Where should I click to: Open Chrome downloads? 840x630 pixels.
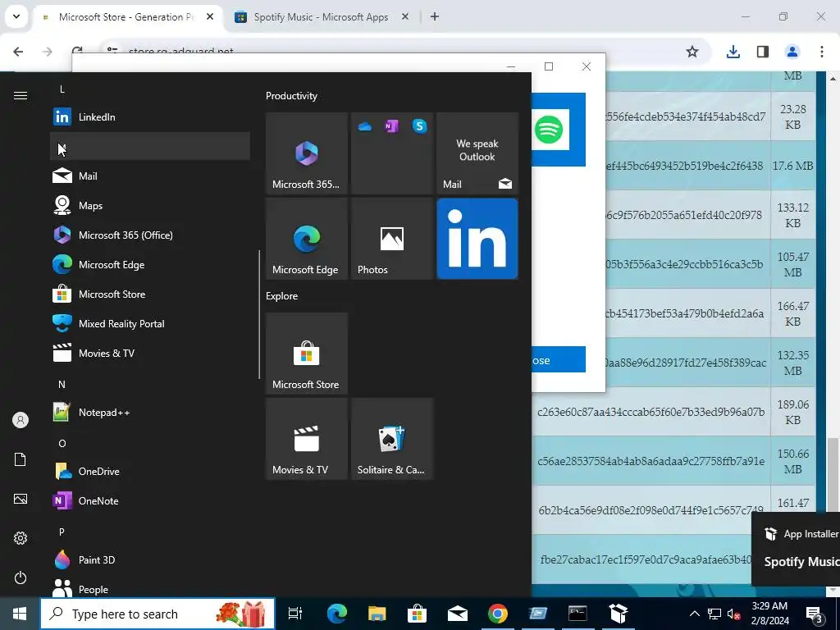[x=733, y=52]
